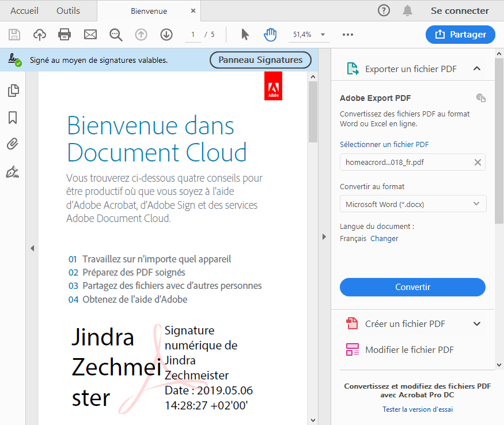Click Sélectionner un fichier PDF link
This screenshot has width=504, height=425.
click(384, 145)
